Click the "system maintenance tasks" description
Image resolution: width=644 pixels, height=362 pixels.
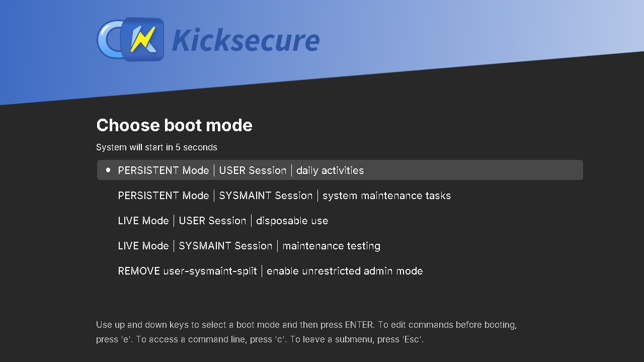(386, 196)
